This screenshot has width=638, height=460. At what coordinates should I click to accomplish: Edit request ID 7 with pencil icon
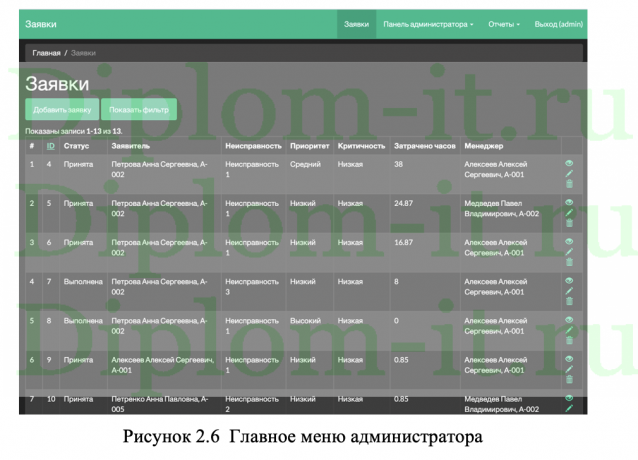[x=569, y=291]
